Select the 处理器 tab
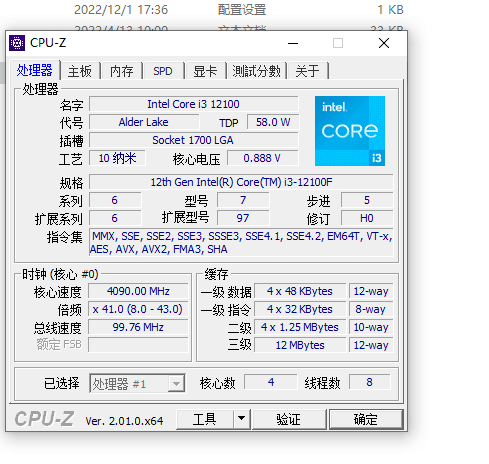The height and width of the screenshot is (464, 489). pyautogui.click(x=35, y=70)
